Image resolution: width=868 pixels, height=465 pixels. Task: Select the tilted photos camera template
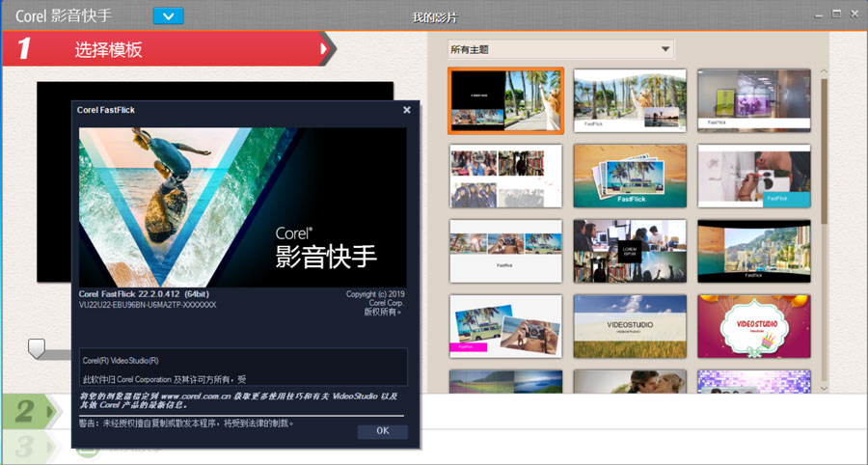pos(505,326)
